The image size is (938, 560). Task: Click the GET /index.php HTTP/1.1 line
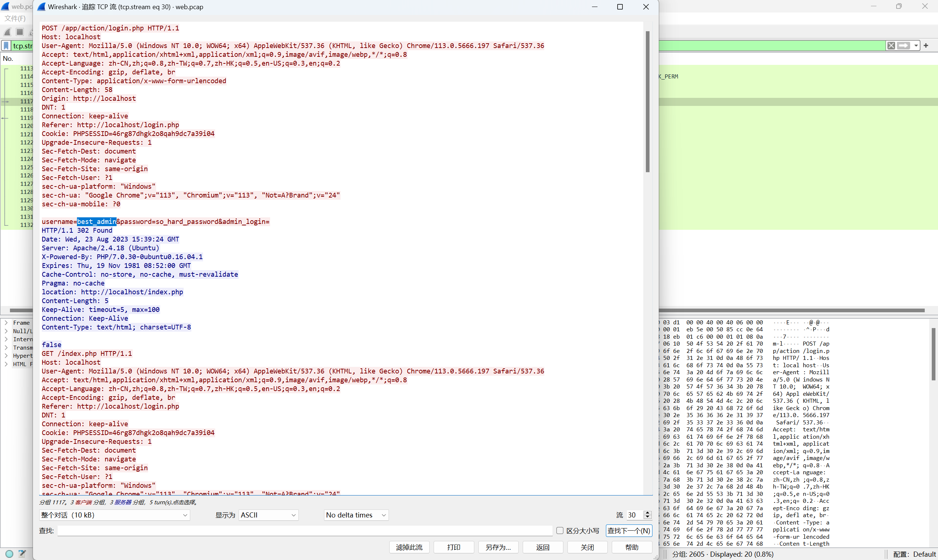point(87,354)
